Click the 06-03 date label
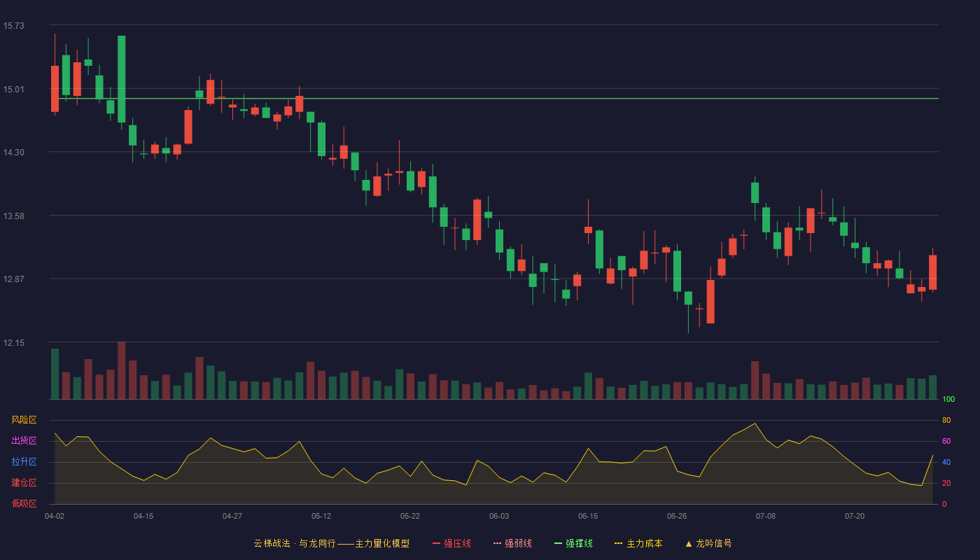 pos(499,516)
